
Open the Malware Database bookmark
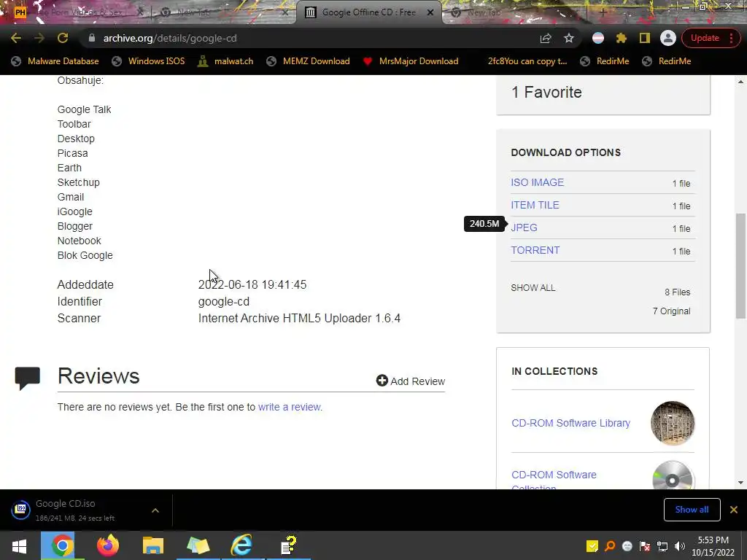click(x=55, y=61)
